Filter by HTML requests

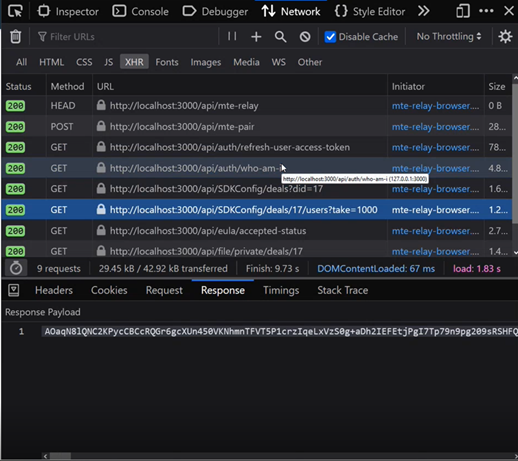point(51,62)
